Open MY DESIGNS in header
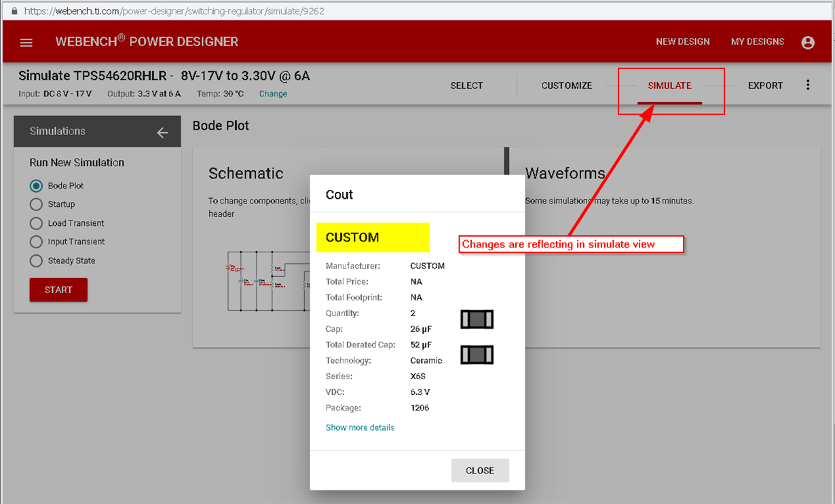Screen dimensions: 835x504 point(758,42)
